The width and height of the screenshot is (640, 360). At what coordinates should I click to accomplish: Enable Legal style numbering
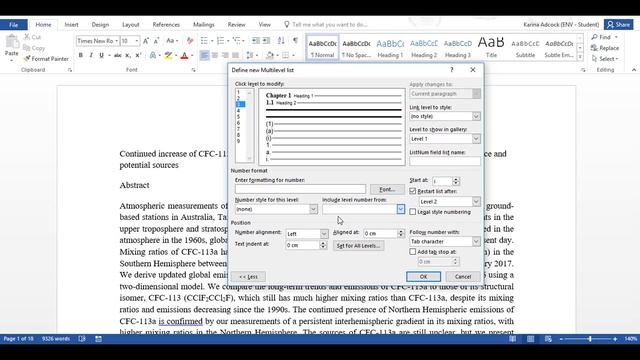[x=413, y=212]
